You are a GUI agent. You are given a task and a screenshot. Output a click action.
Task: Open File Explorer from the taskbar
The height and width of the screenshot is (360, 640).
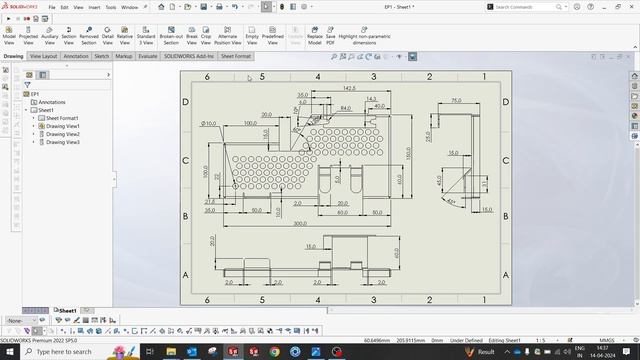pyautogui.click(x=171, y=351)
